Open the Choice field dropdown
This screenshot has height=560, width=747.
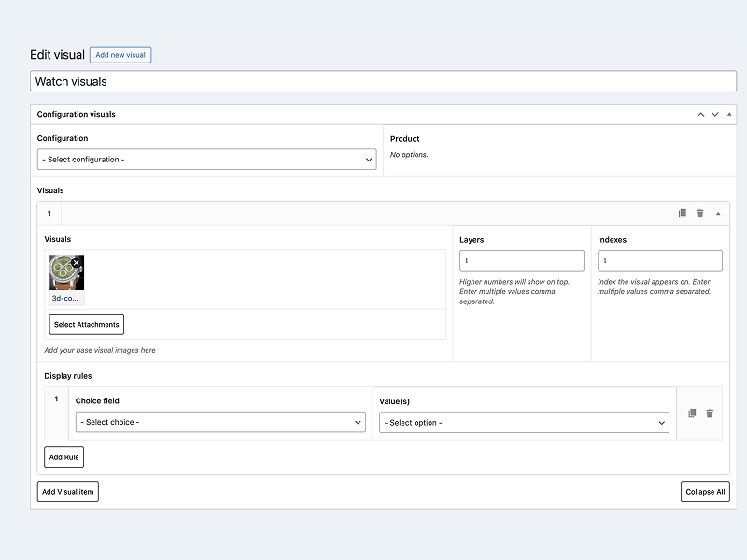tap(221, 423)
